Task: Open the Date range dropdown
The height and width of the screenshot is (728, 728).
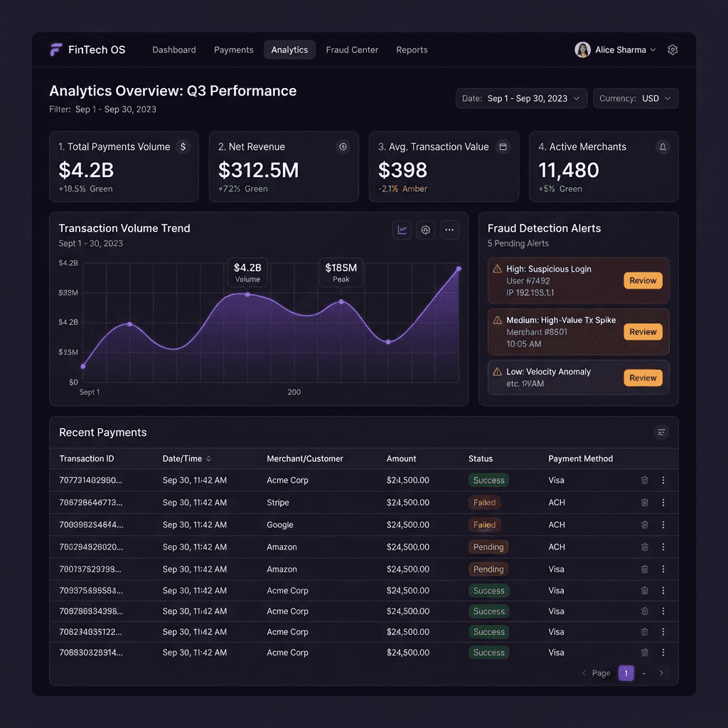Action: [521, 98]
